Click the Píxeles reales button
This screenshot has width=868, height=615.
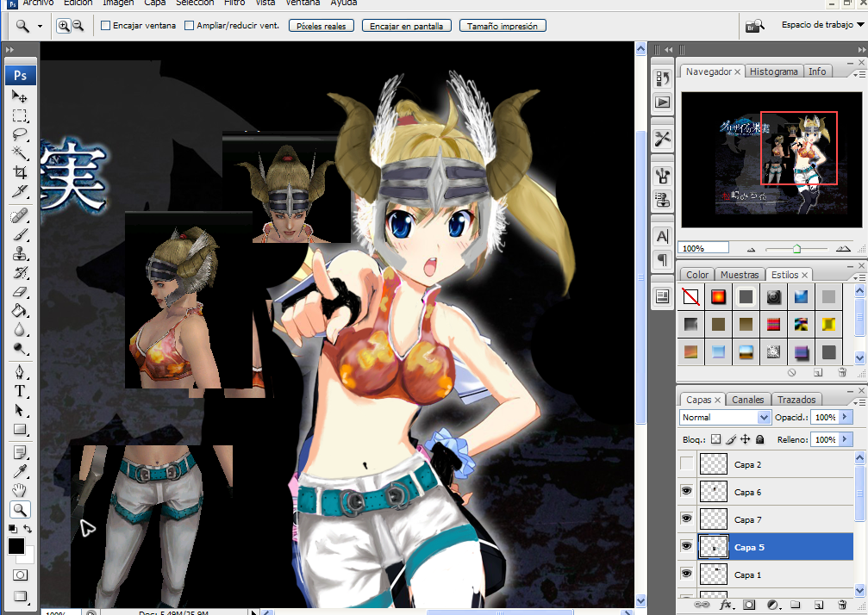(x=321, y=26)
